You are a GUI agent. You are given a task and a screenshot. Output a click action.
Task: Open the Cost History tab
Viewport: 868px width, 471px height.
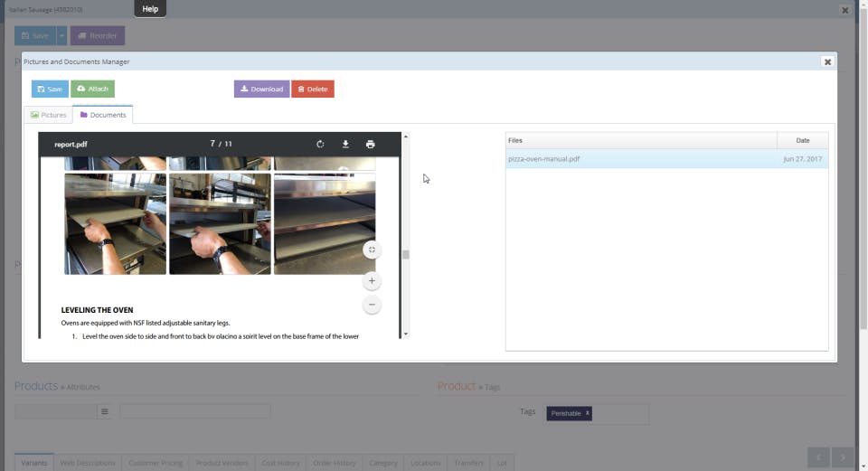[280, 463]
